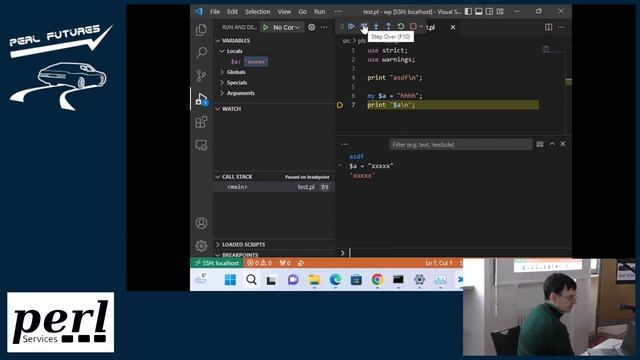Toggle the primary side bar layout button
This screenshot has width=640, height=360.
[468, 11]
